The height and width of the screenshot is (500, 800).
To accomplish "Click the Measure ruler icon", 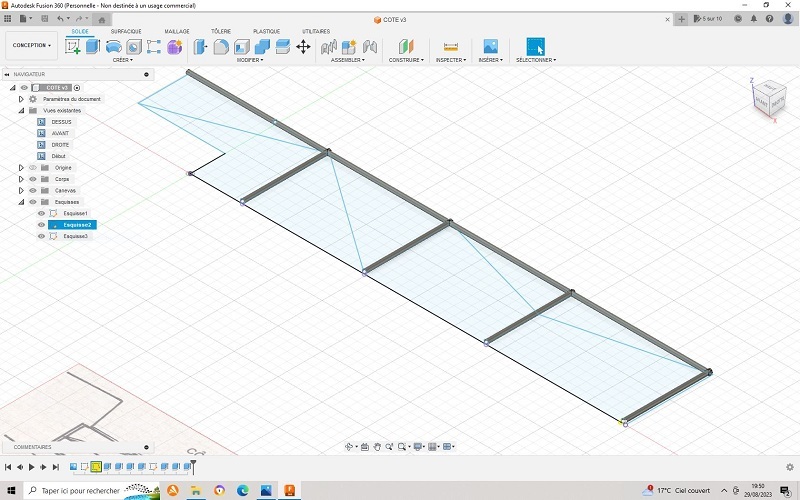I will [450, 46].
